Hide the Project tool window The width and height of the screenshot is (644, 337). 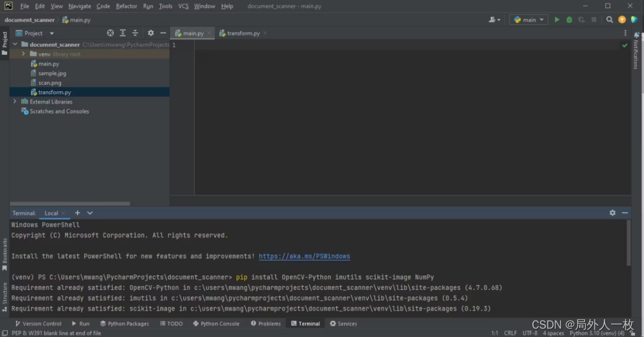coord(163,33)
